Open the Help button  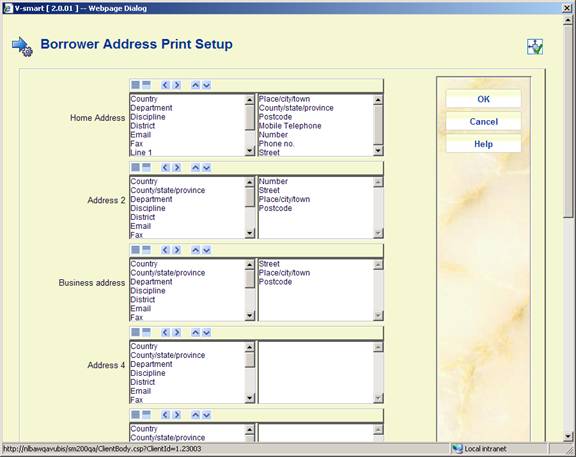(x=483, y=144)
